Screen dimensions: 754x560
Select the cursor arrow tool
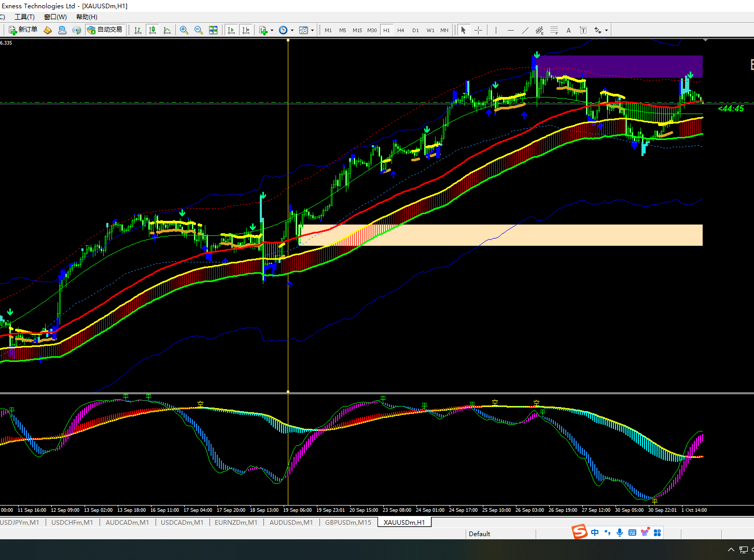pyautogui.click(x=464, y=30)
